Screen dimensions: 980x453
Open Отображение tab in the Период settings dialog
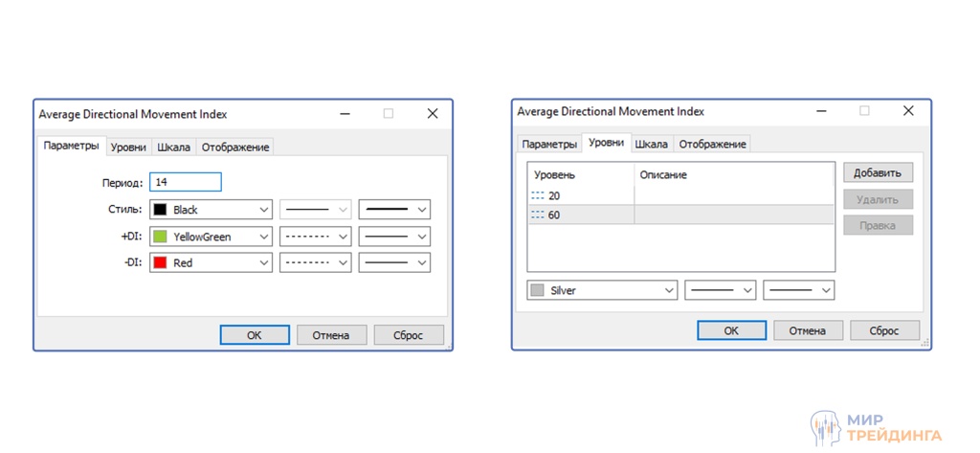235,147
